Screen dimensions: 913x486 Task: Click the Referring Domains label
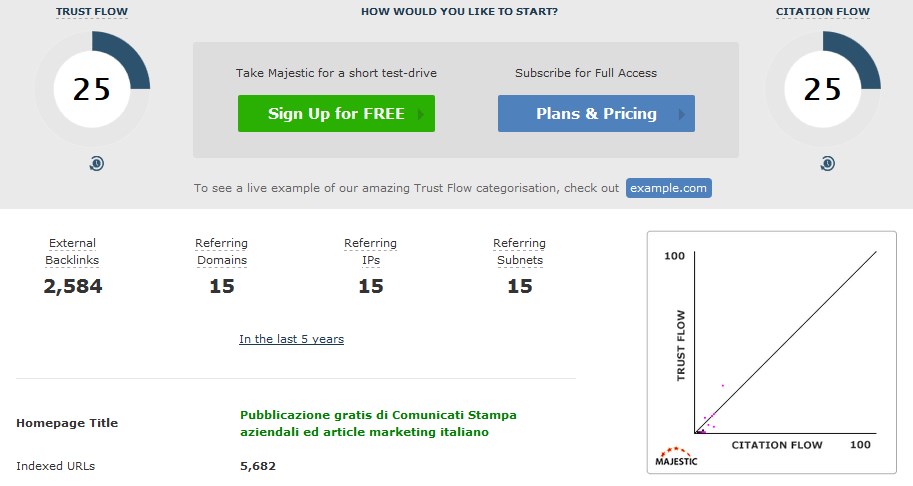(221, 252)
